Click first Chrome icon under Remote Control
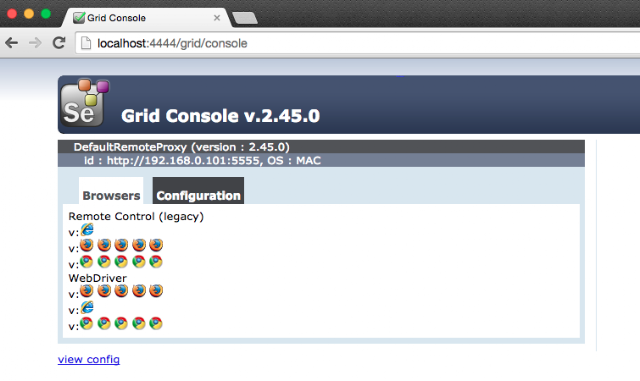 87,261
